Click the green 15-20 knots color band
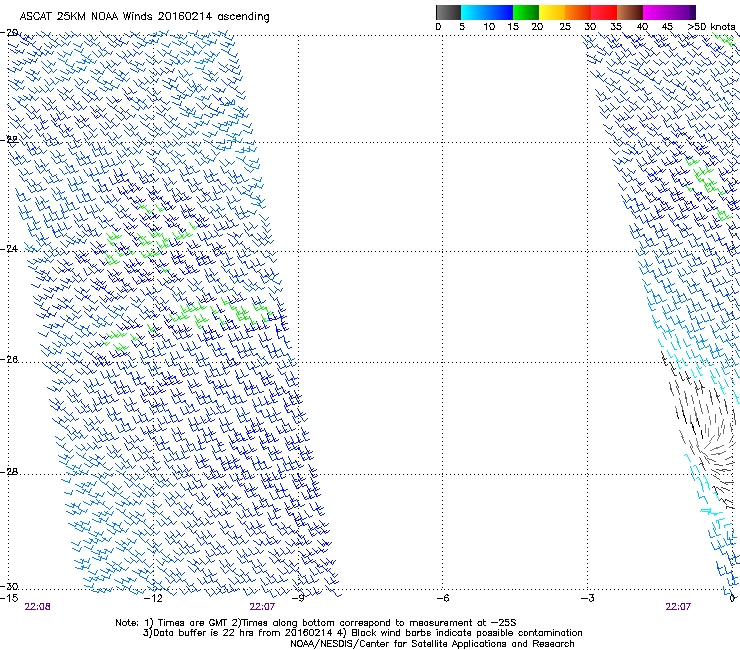The width and height of the screenshot is (740, 650). (526, 12)
